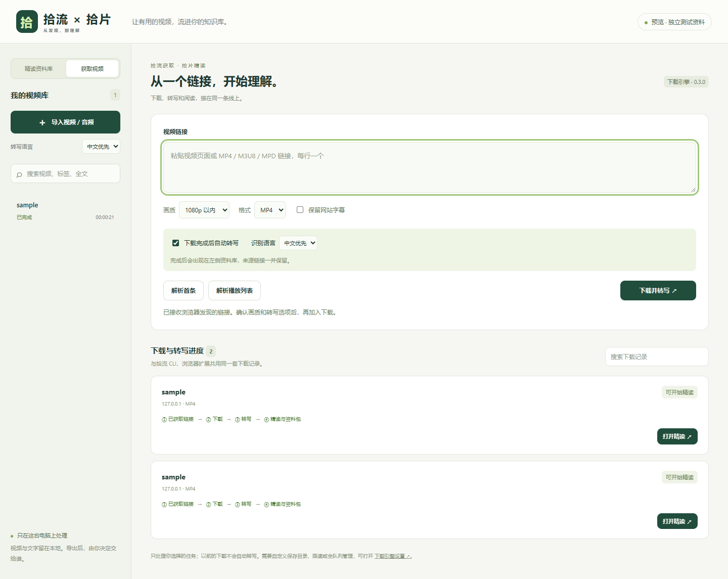Viewport: 728px width, 579px height.
Task: Click the 下载引擎 · 0.3.0 version badge
Action: 686,82
